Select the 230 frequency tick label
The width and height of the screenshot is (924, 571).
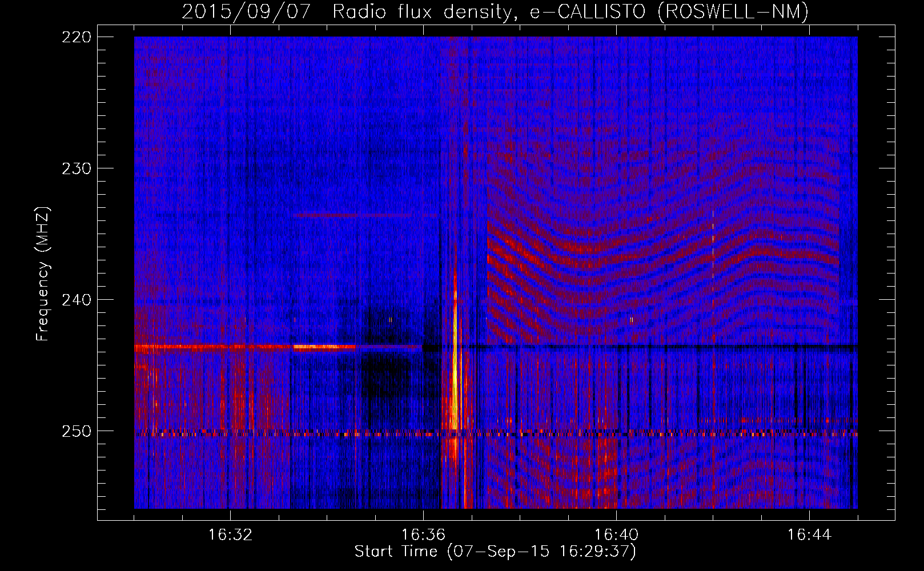(x=76, y=168)
